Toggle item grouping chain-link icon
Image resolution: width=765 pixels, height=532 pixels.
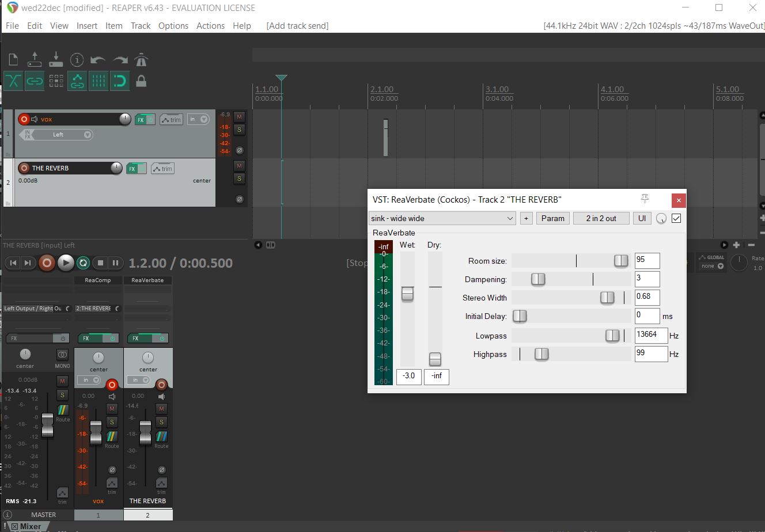tap(35, 81)
